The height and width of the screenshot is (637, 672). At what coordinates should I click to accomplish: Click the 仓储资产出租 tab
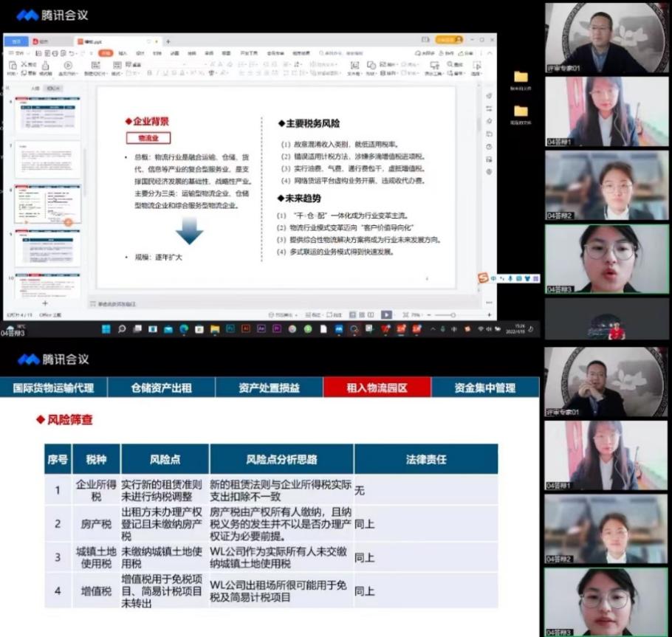pos(161,388)
